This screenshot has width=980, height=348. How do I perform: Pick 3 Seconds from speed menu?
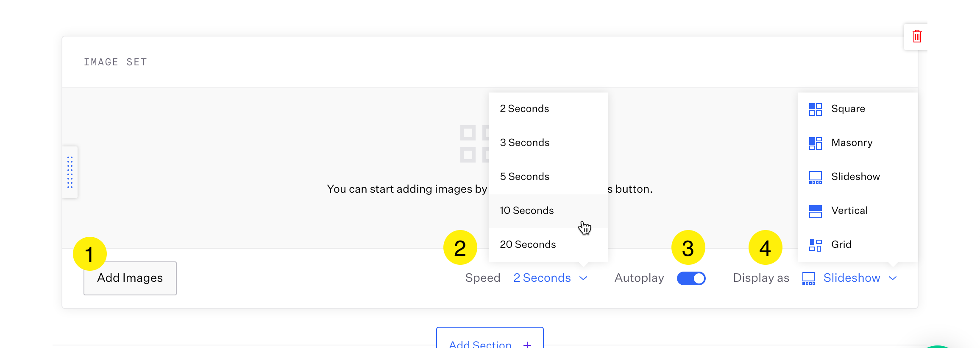pyautogui.click(x=525, y=143)
